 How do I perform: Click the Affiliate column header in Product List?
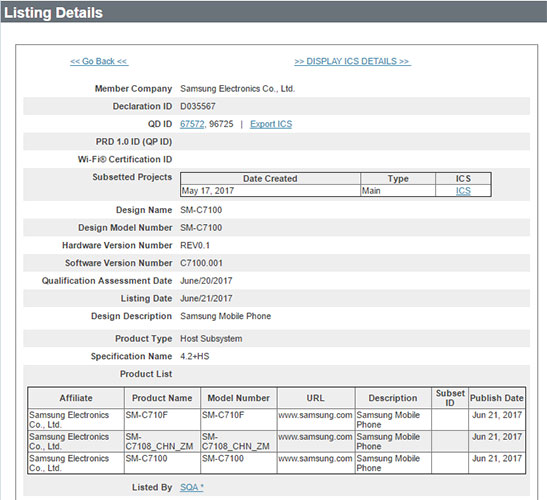(76, 398)
